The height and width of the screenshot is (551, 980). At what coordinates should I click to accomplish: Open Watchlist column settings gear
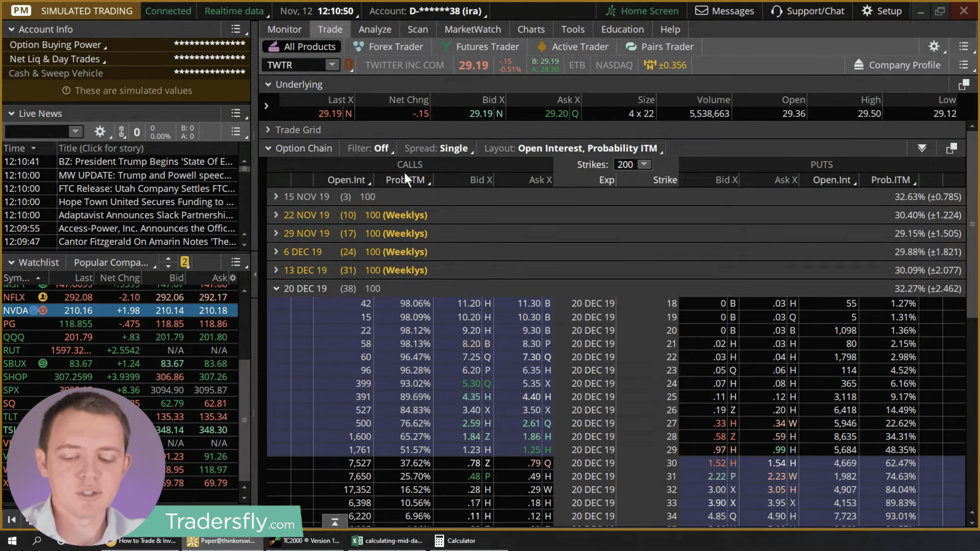[233, 278]
